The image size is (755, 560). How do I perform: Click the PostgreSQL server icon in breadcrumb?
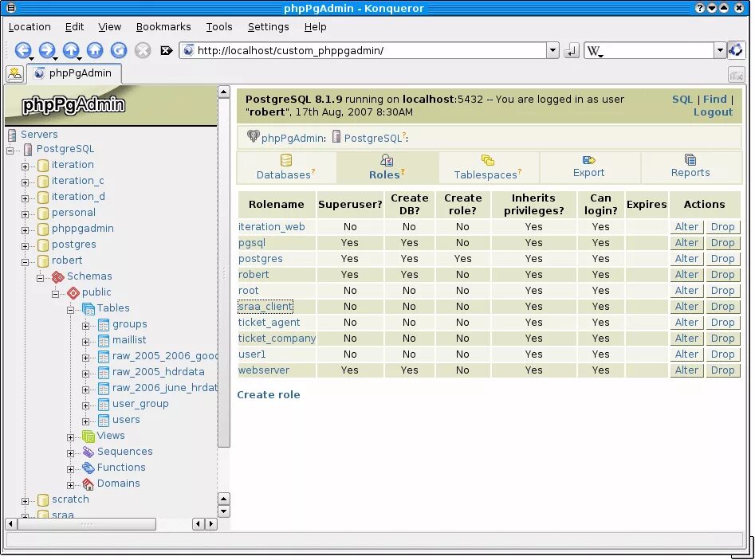pos(336,137)
